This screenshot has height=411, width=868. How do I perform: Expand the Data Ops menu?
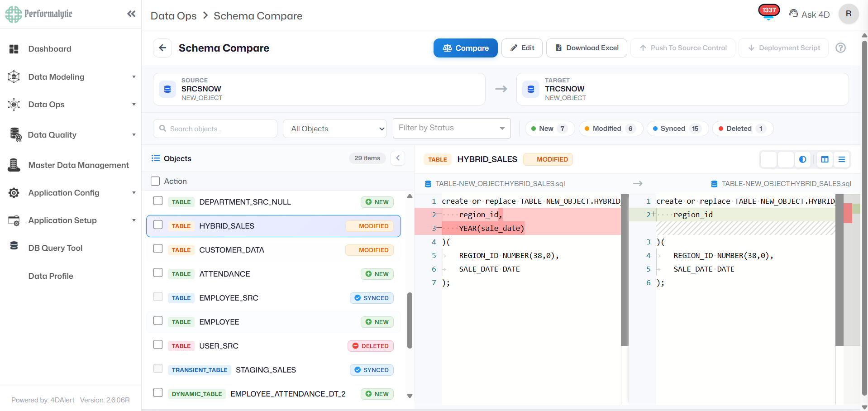pos(71,105)
